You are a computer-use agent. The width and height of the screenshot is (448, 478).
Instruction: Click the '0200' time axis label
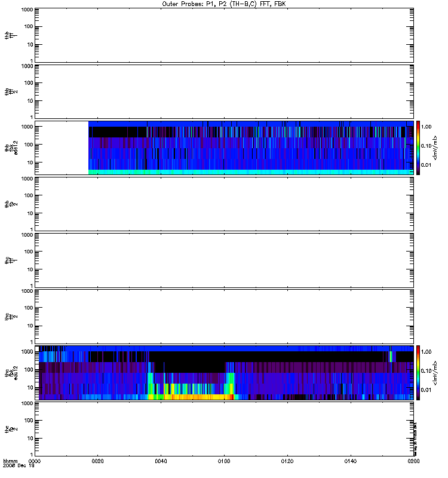point(413,461)
